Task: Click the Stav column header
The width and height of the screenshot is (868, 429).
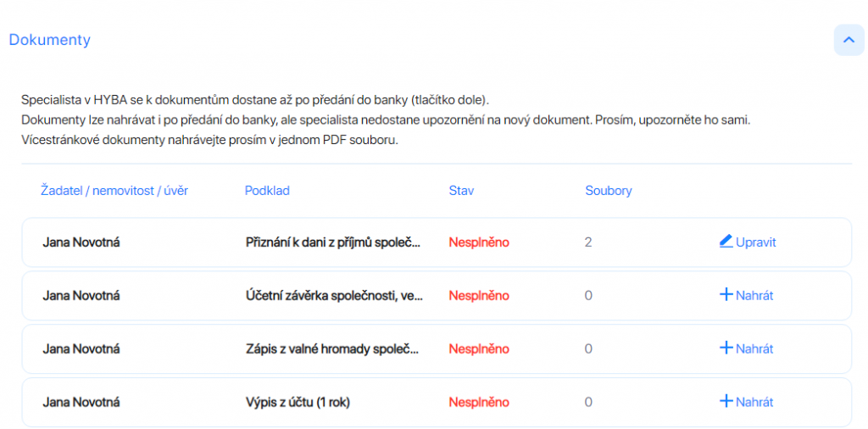Action: (x=462, y=191)
